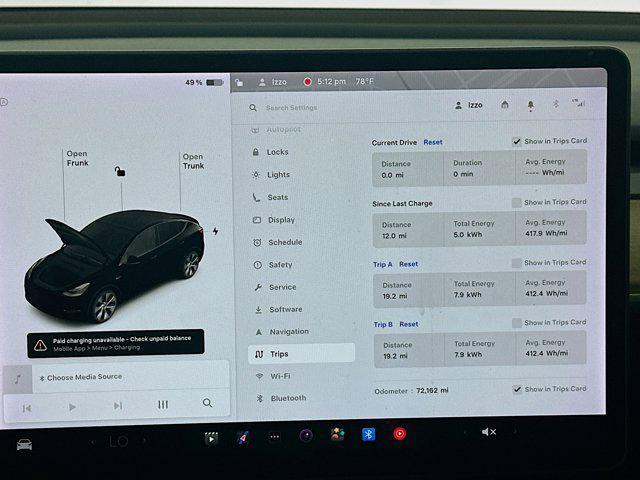This screenshot has height=480, width=640.
Task: Tap the unlocked padlock above the car
Action: click(x=120, y=171)
